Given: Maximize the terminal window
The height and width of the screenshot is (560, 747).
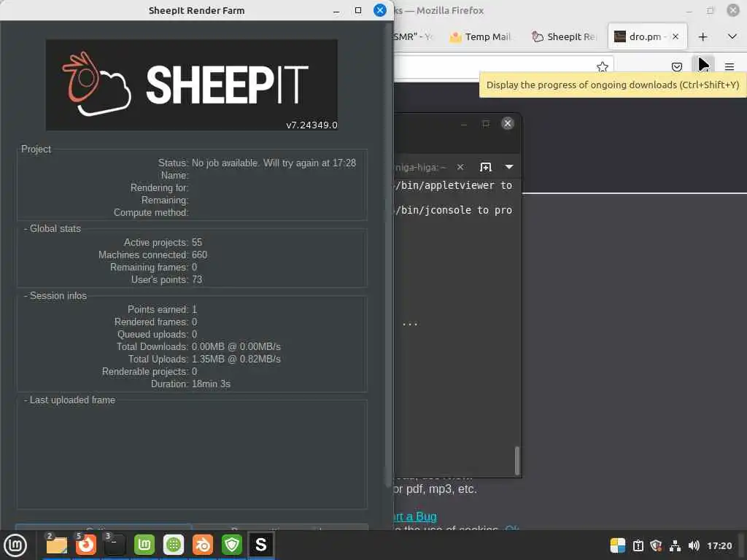Looking at the screenshot, I should pyautogui.click(x=485, y=124).
